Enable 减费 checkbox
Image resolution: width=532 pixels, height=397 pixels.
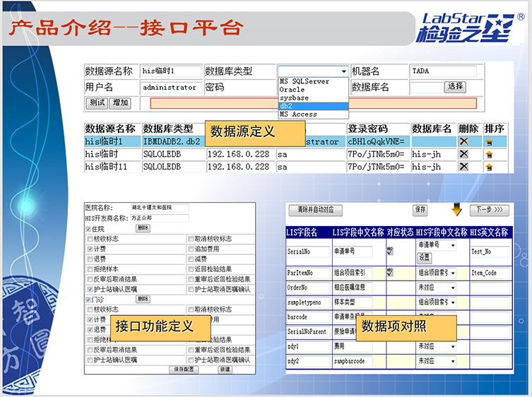coord(191,259)
